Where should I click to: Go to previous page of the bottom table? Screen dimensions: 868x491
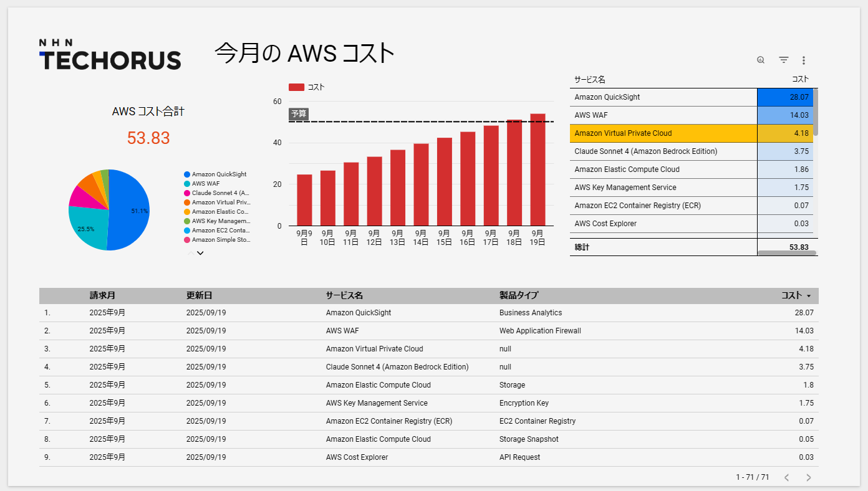point(786,477)
